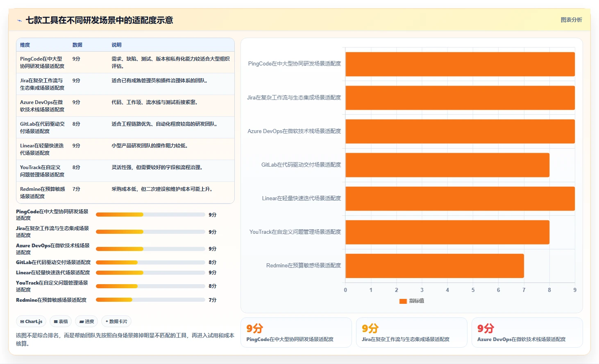Click the table cell 'Redmine在预算敏感场景适配度'

[x=42, y=192]
